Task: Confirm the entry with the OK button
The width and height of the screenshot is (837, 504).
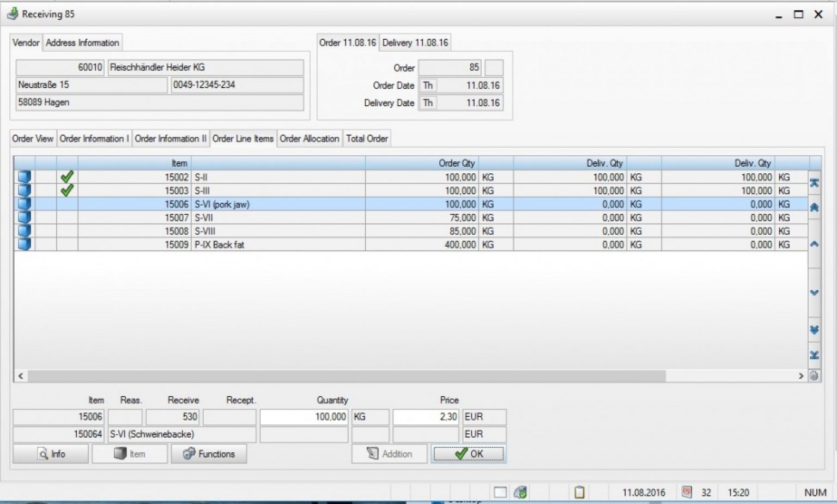Action: [469, 453]
